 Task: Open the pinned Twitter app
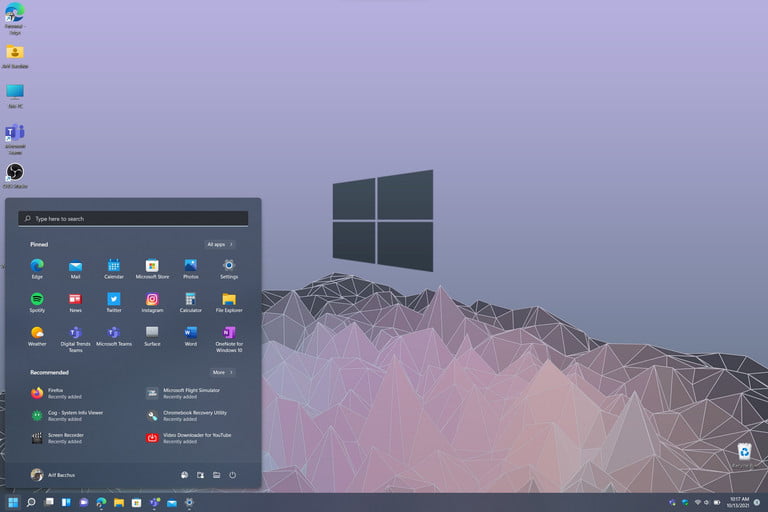(114, 302)
